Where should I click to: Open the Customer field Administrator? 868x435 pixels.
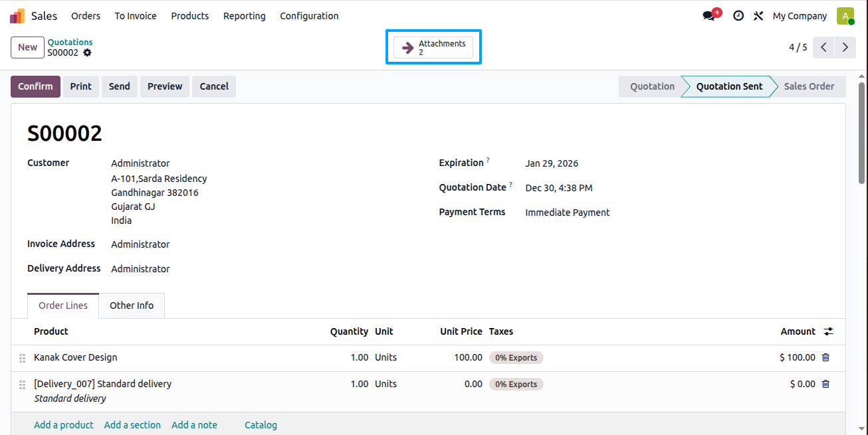click(x=140, y=163)
